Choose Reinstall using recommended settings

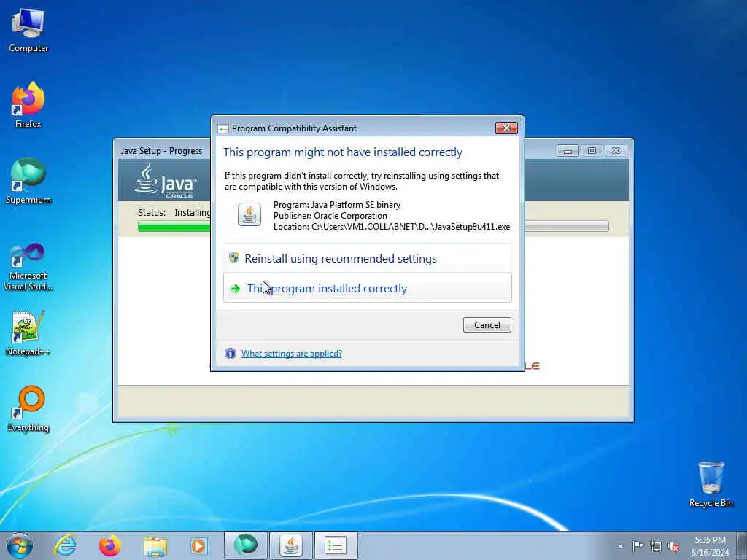(x=368, y=259)
